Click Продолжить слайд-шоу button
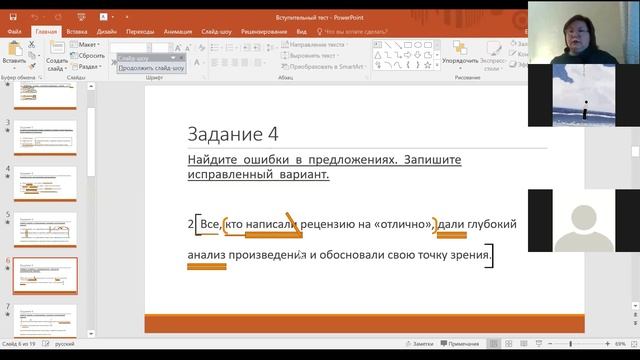640x360 pixels. (x=151, y=68)
